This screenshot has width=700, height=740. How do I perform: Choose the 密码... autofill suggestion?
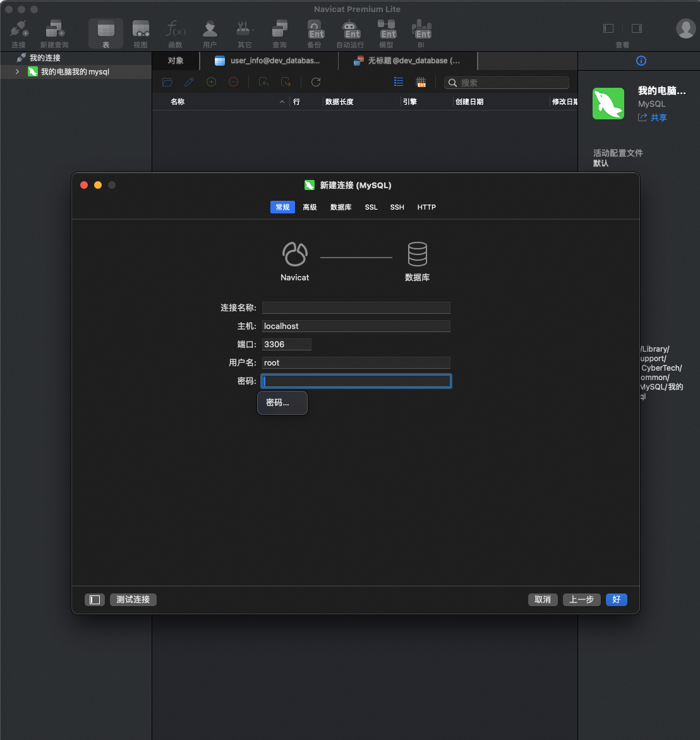point(282,403)
